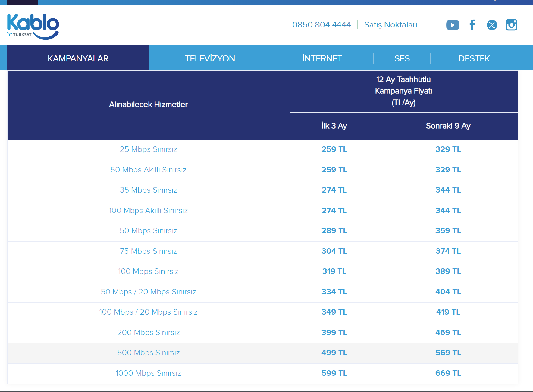This screenshot has width=533, height=392.
Task: Select the 100 Mbps Akıllı Sınırsız plan
Action: tap(148, 211)
